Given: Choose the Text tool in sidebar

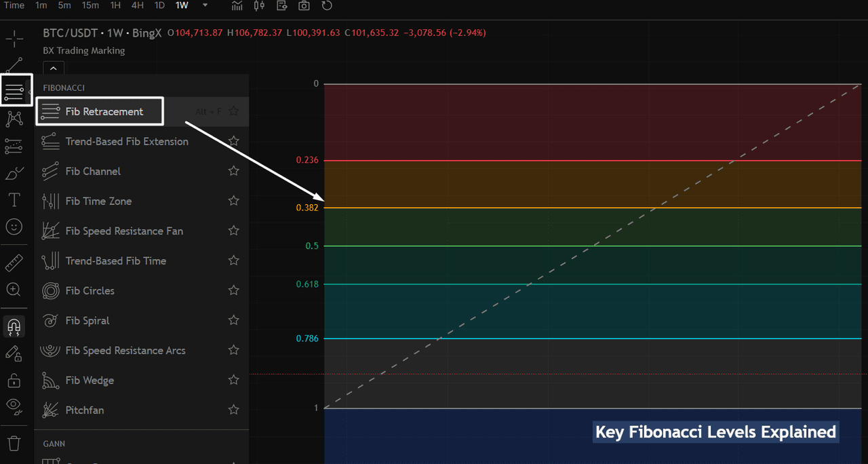Looking at the screenshot, I should pyautogui.click(x=14, y=200).
